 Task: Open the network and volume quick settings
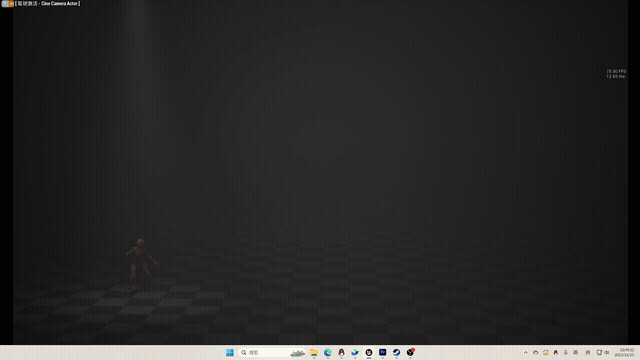click(x=603, y=353)
